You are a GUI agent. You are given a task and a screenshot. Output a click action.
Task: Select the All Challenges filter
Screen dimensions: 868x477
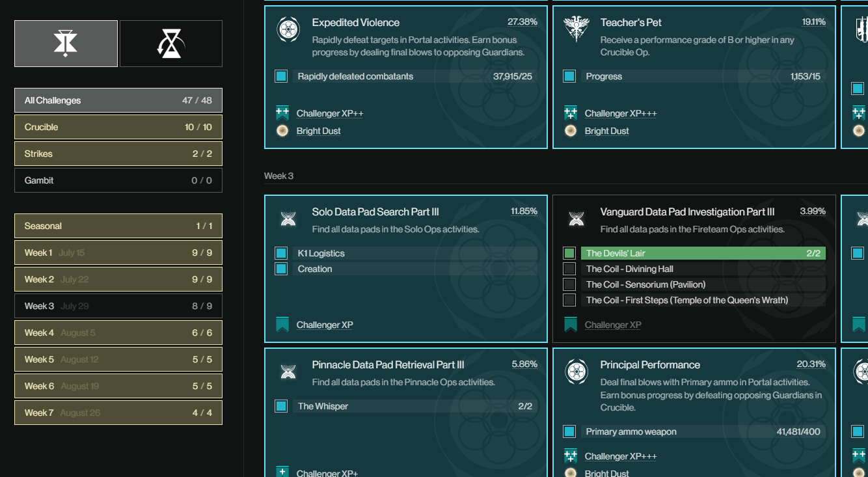118,100
